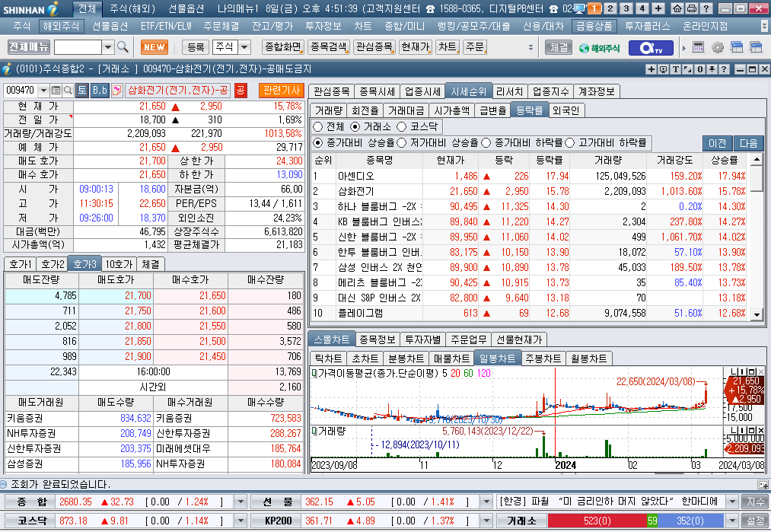Open the calculator tool icon
The width and height of the screenshot is (771, 532).
coord(698,47)
